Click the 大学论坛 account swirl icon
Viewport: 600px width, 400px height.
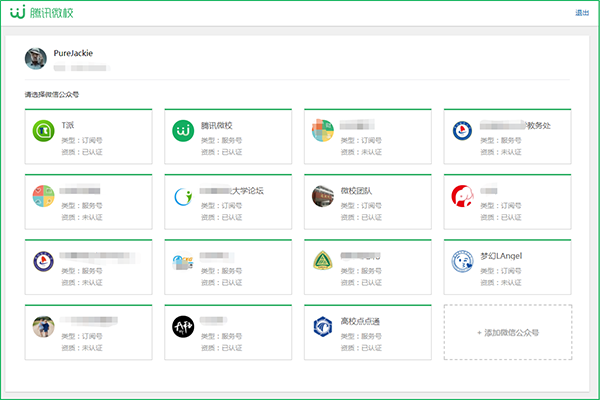tap(183, 197)
